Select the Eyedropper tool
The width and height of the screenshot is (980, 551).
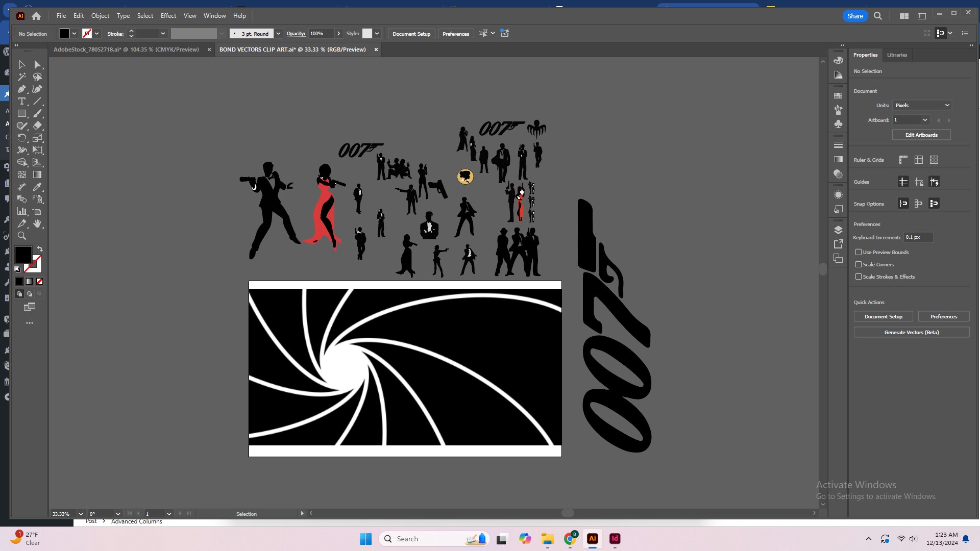(37, 187)
